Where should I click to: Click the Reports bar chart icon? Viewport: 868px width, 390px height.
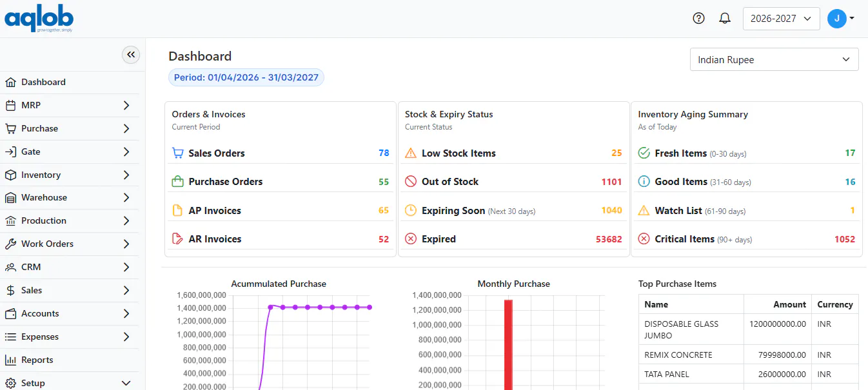[10, 360]
